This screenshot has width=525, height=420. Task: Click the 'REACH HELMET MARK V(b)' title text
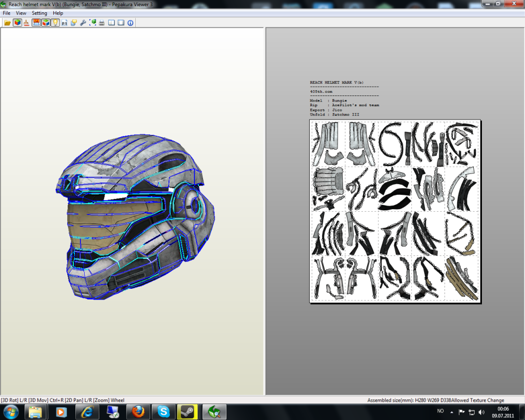[x=336, y=83]
